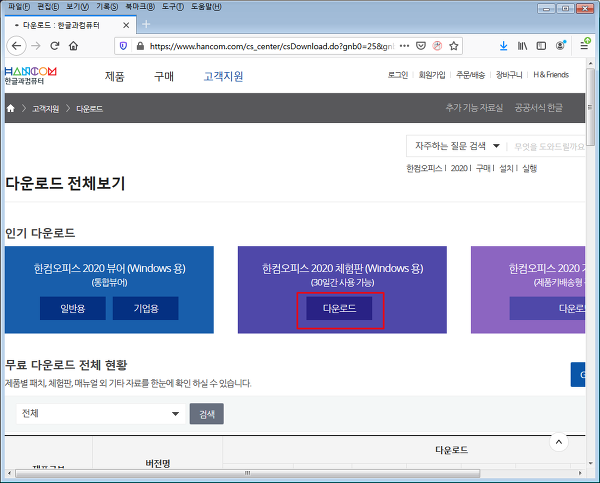Screen dimensions: 600x483
Task: Open the 북마크(B) menu
Action: click(140, 7)
